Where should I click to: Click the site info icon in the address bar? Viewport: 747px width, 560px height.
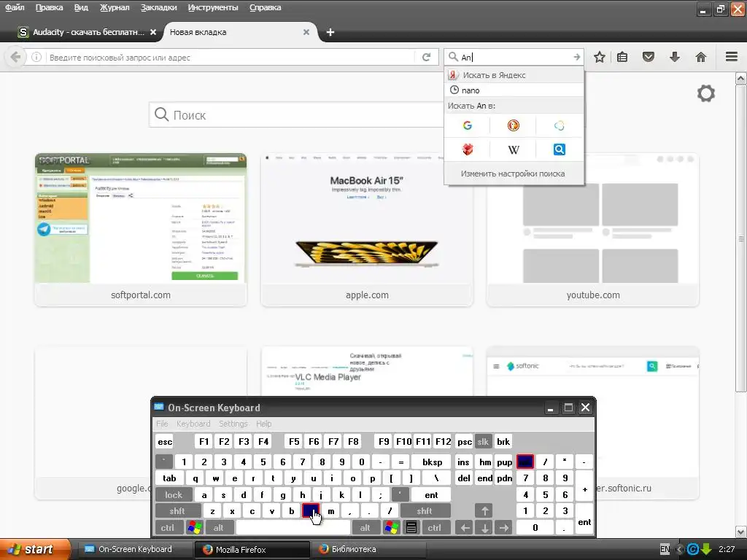[x=36, y=57]
